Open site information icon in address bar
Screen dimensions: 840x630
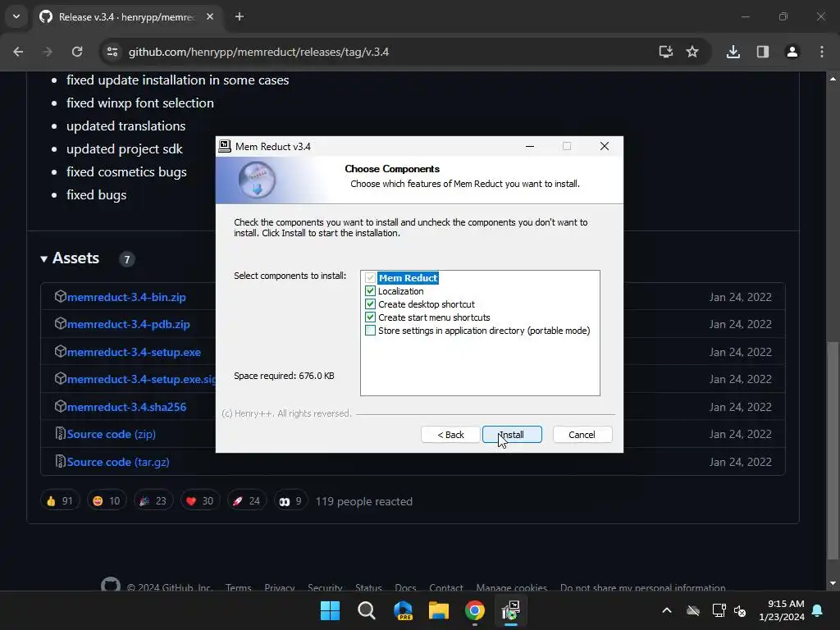[x=112, y=52]
